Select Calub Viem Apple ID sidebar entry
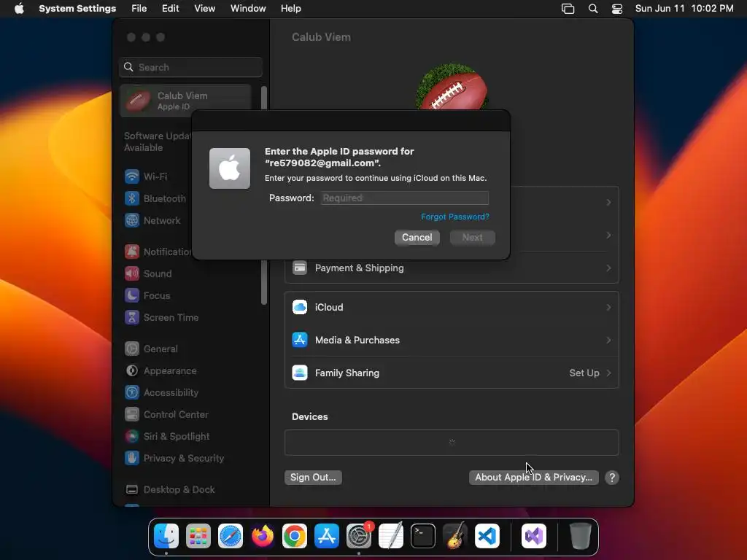Screen dimensions: 747x560 (x=185, y=101)
